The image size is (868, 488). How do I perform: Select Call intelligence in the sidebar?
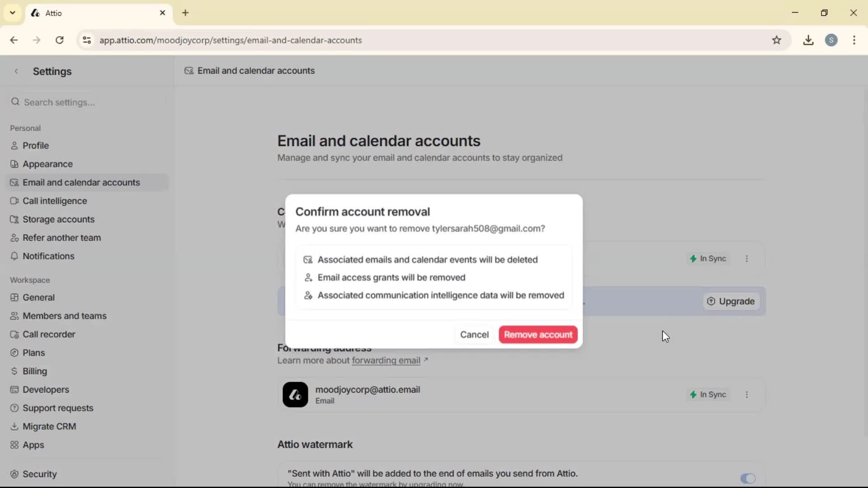[54, 201]
